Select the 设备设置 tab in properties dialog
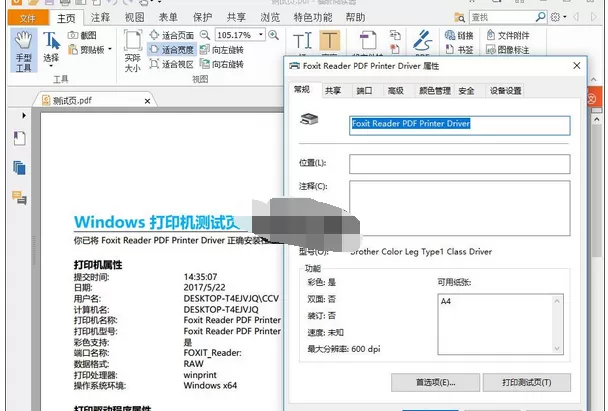Screen dimensions: 608x411 (x=505, y=90)
